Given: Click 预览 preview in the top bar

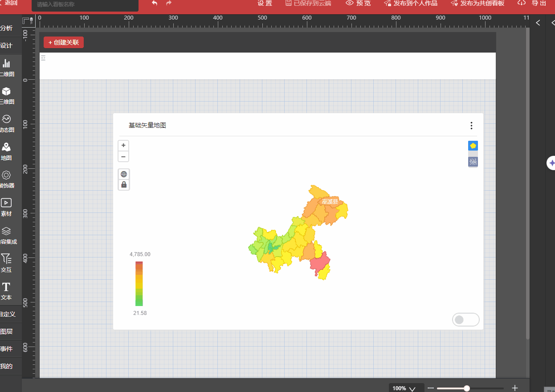Looking at the screenshot, I should 358,3.
